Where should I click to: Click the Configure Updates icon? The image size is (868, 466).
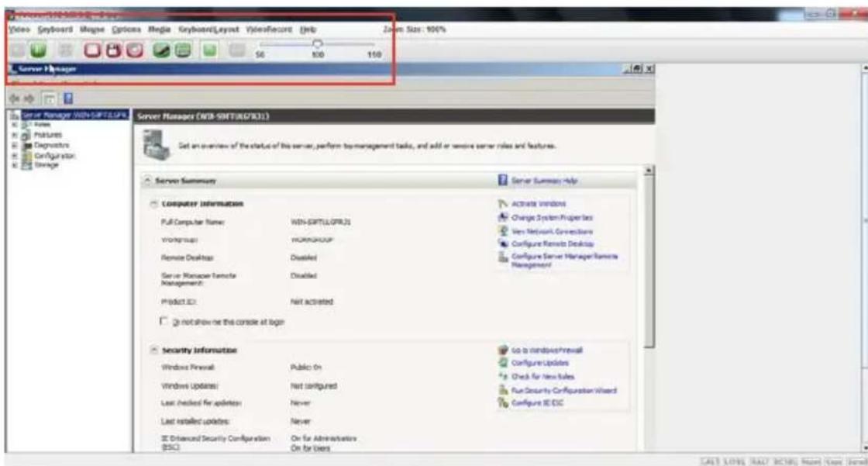coord(503,362)
